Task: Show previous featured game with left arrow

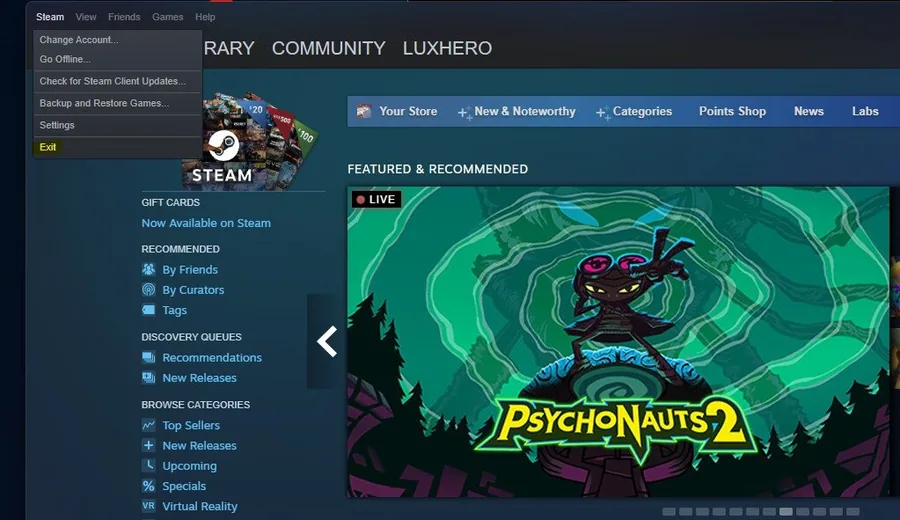Action: click(327, 342)
